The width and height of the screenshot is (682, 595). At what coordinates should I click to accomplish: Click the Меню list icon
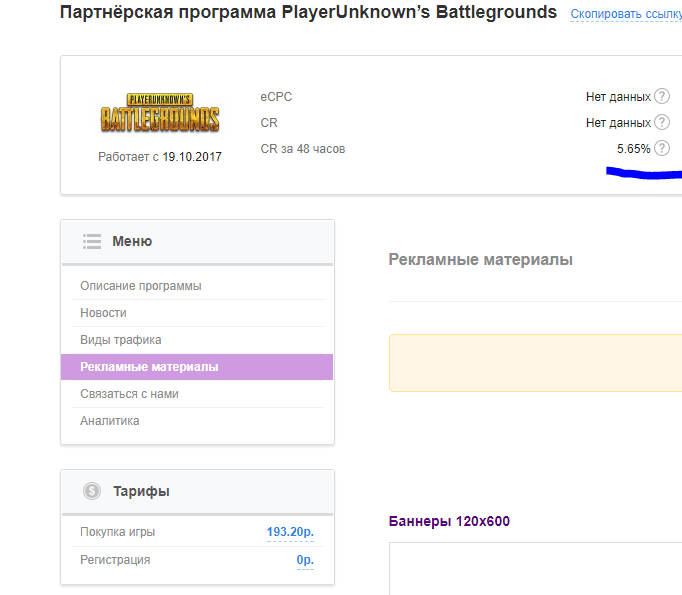point(92,241)
